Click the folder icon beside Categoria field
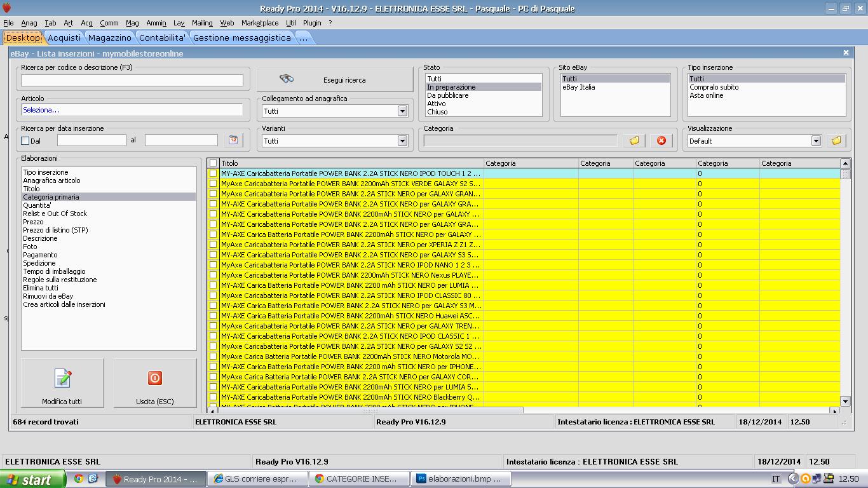Viewport: 868px width, 488px height. pyautogui.click(x=634, y=140)
